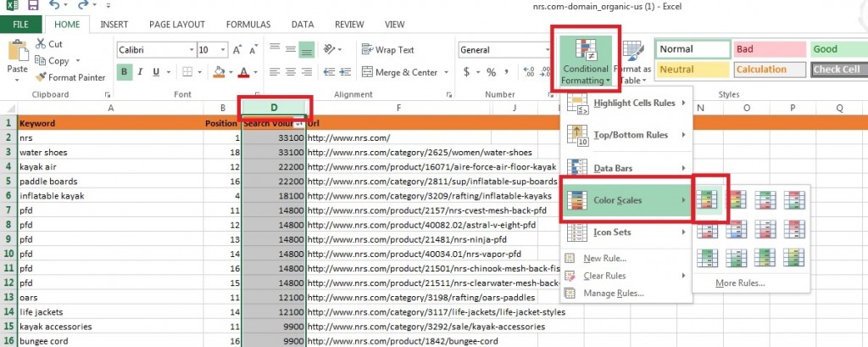The image size is (868, 347).
Task: Click Clear Rules menu entry
Action: [x=626, y=276]
